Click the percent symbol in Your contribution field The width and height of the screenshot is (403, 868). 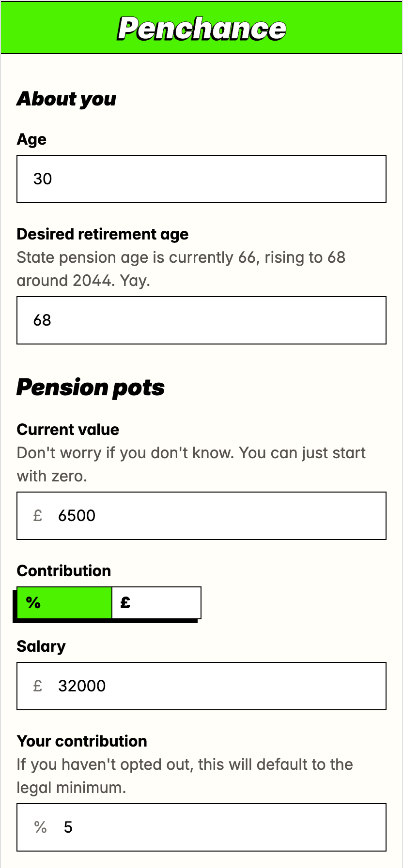point(41,827)
